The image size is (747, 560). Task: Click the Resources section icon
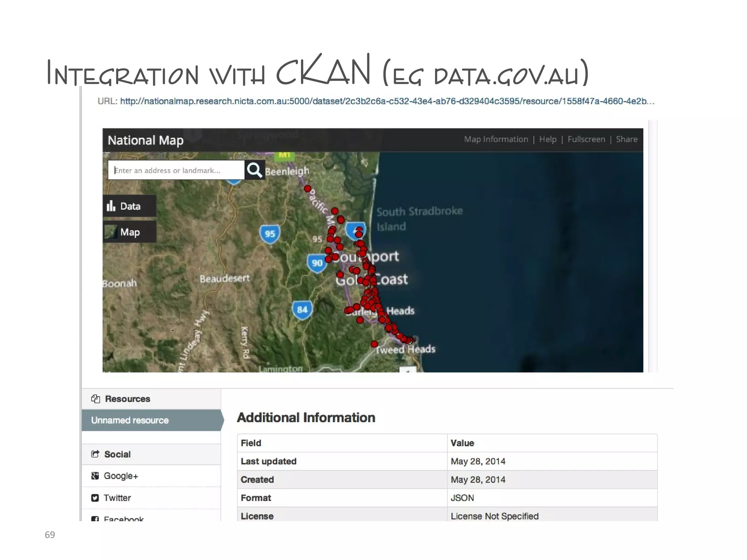(x=96, y=399)
